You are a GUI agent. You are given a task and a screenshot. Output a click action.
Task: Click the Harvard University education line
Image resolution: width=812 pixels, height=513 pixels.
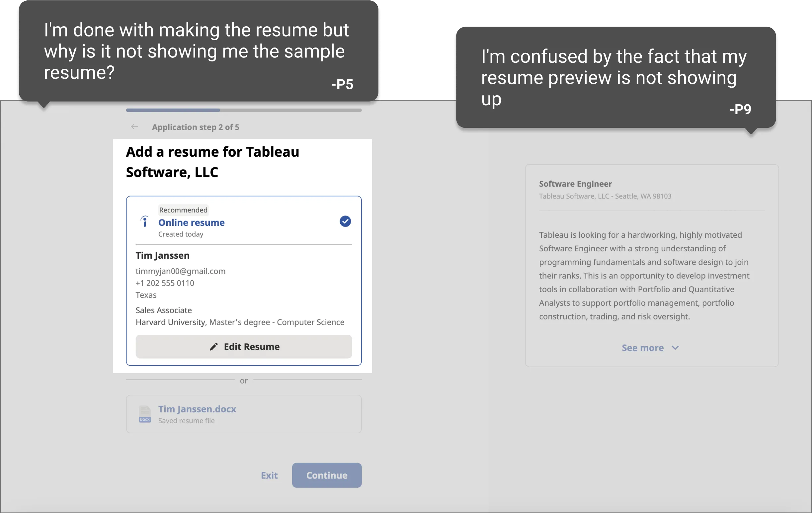(240, 322)
